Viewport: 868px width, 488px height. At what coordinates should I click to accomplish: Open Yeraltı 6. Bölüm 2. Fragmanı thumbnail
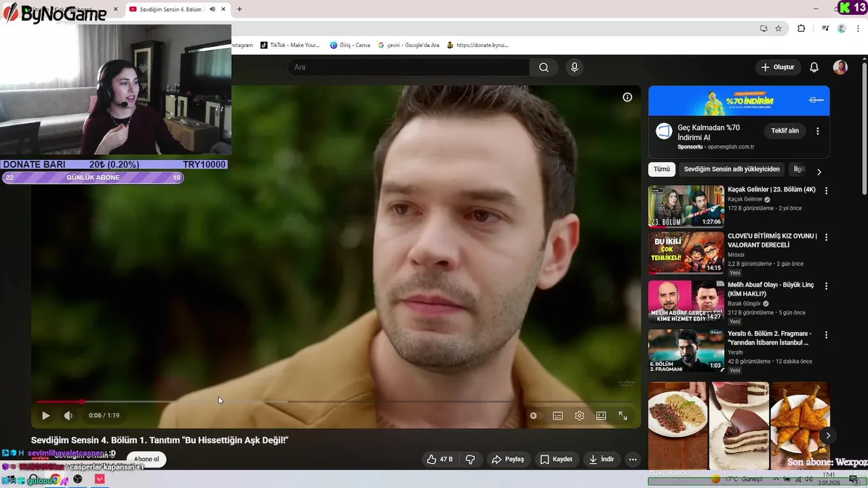click(x=686, y=350)
